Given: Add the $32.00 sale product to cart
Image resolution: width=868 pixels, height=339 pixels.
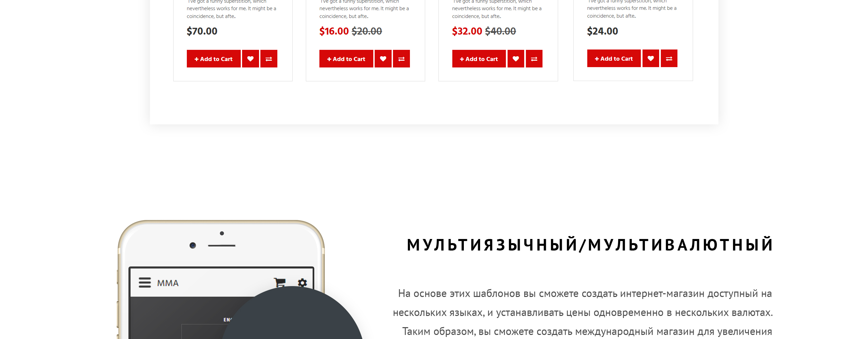Looking at the screenshot, I should [479, 59].
